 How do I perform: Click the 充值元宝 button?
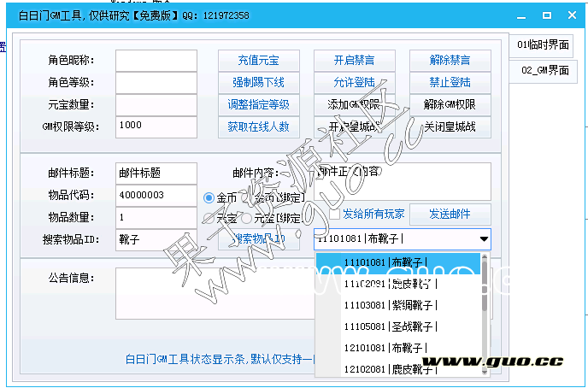(258, 61)
